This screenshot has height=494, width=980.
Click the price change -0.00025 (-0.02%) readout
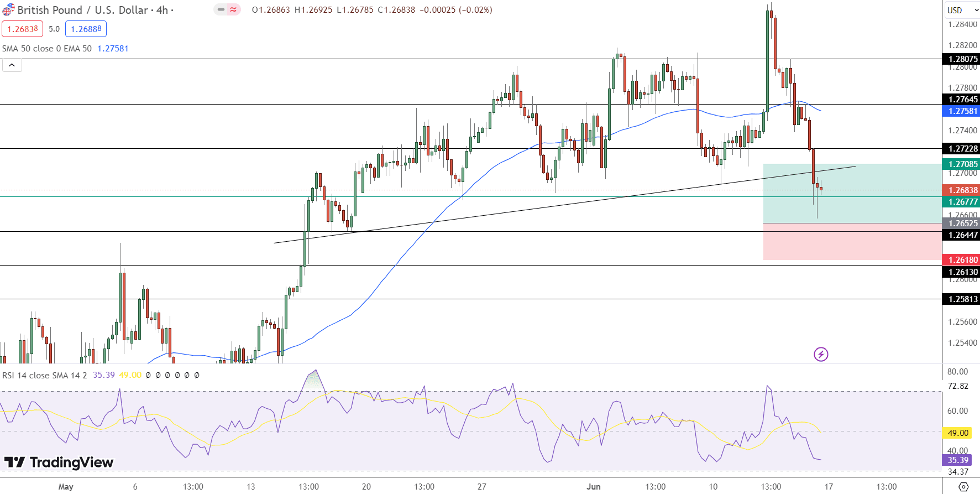(456, 10)
